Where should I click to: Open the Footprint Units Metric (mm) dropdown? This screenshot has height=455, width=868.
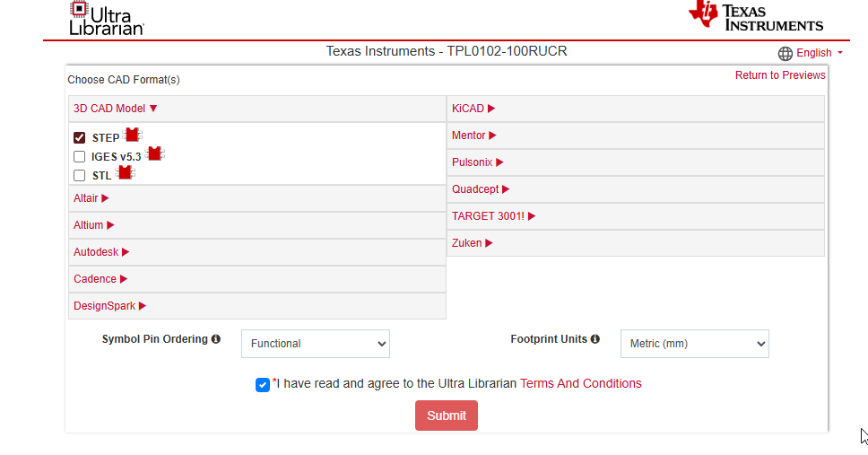click(695, 344)
